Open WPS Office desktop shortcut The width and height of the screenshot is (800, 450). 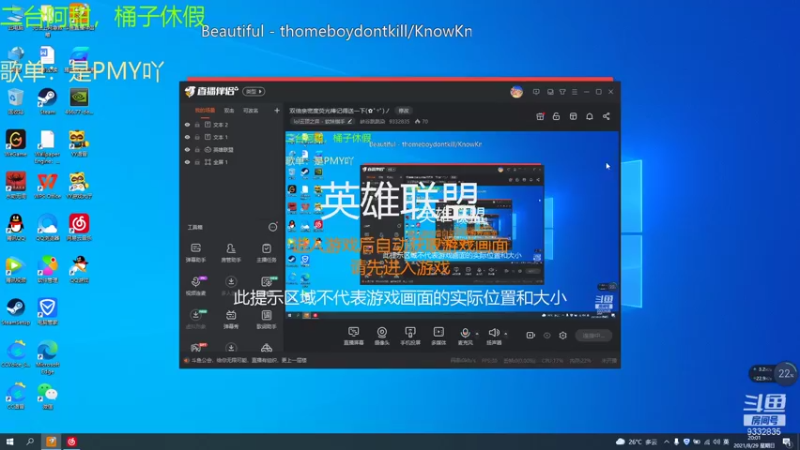pos(47,186)
